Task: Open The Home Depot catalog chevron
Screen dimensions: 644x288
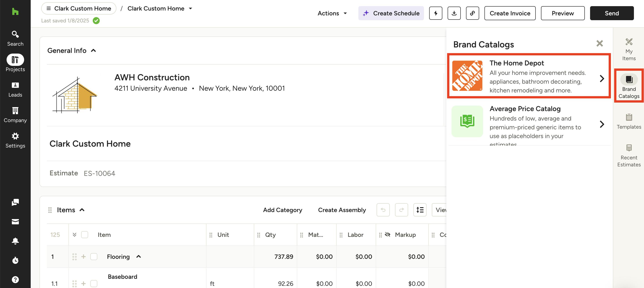Action: [602, 79]
